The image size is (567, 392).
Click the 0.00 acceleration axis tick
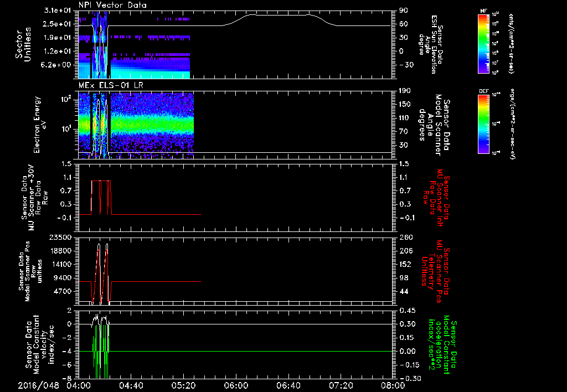407,351
